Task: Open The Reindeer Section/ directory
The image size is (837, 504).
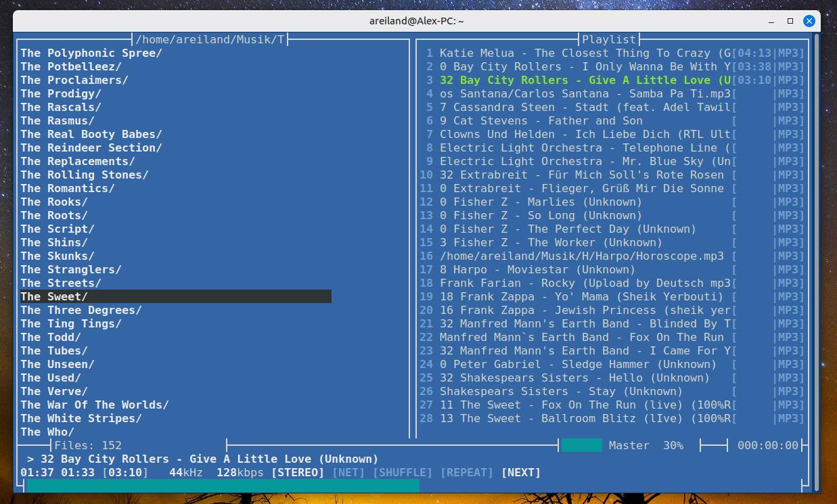Action: pos(91,147)
